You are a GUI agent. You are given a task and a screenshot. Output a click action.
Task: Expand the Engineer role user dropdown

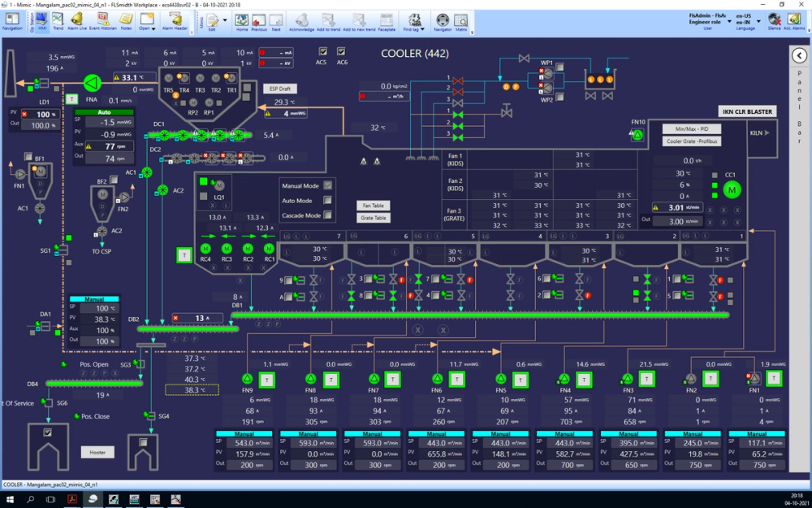click(x=729, y=22)
